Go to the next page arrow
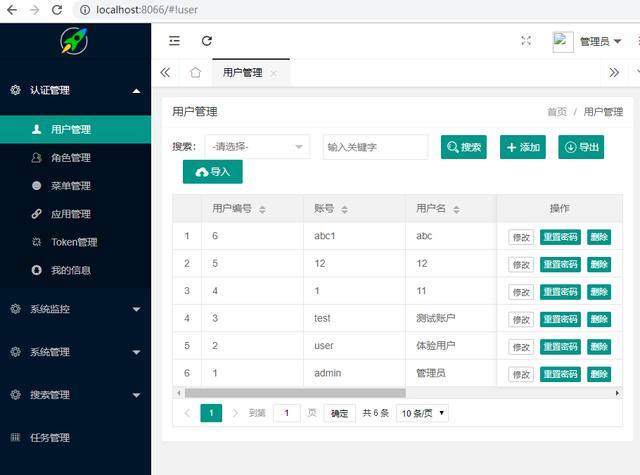The width and height of the screenshot is (640, 475). click(235, 413)
